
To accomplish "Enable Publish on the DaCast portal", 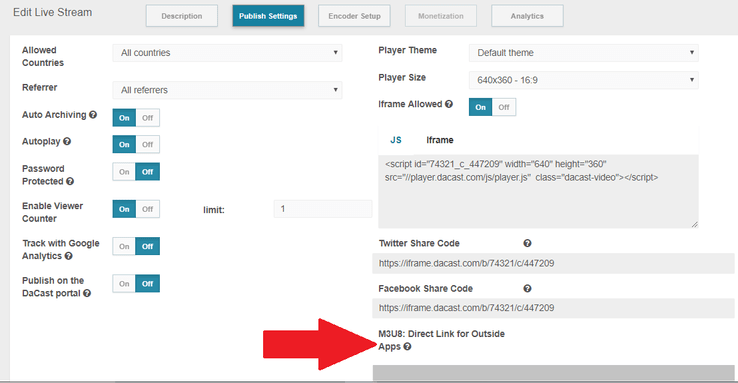I will click(124, 284).
